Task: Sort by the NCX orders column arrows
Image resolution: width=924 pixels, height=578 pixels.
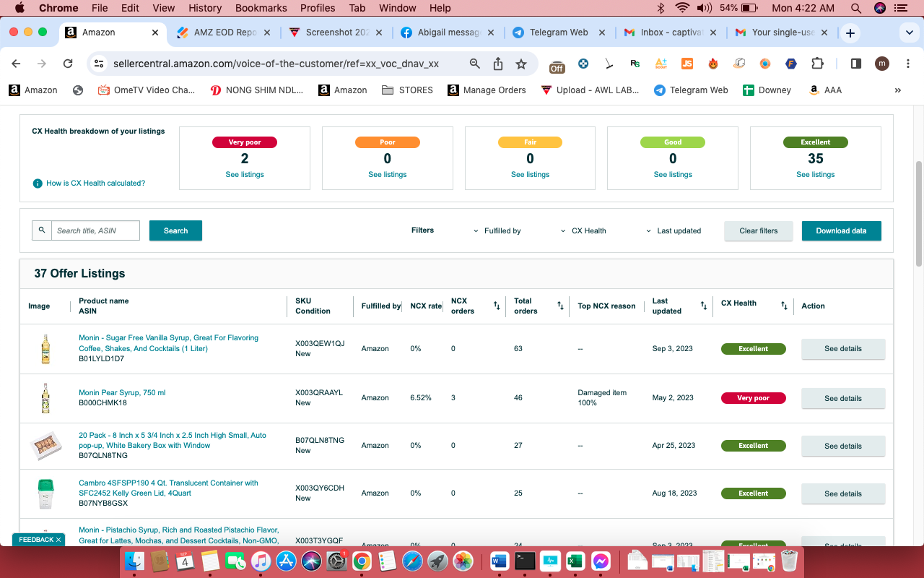Action: tap(497, 306)
